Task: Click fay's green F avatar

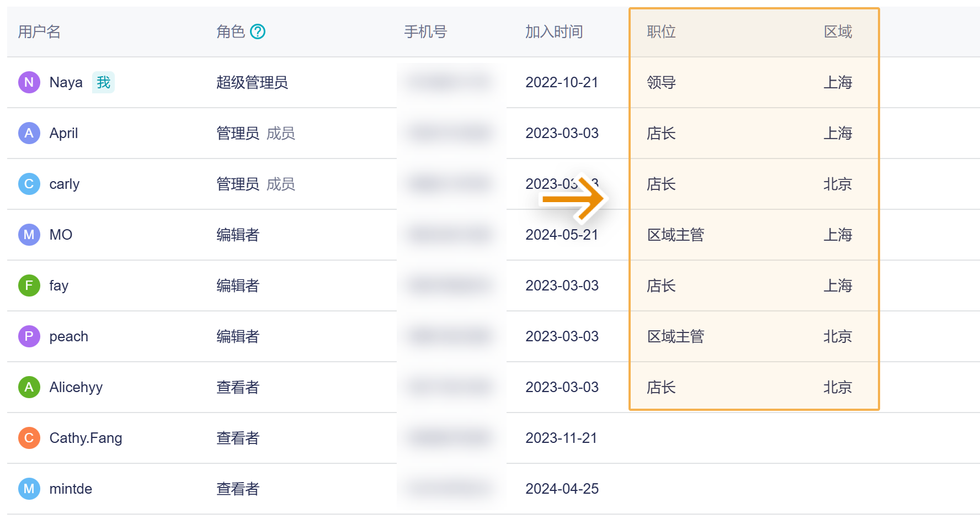Action: [x=29, y=286]
